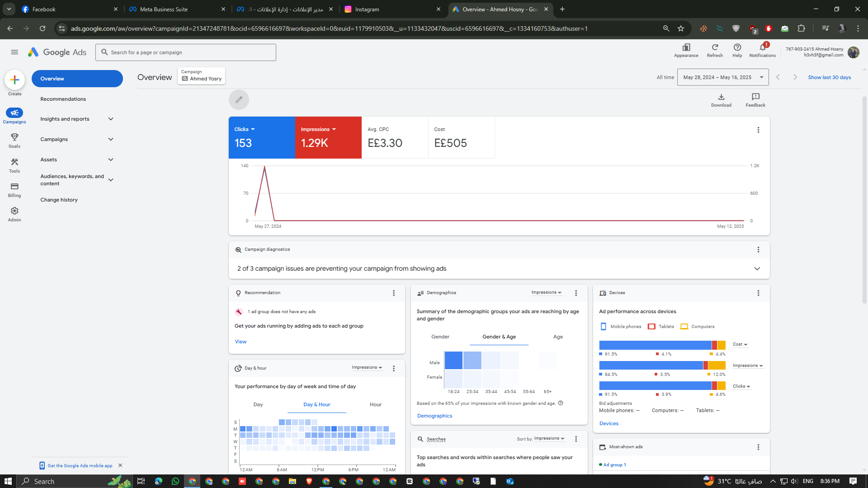The width and height of the screenshot is (868, 488).
Task: Open Demographics card three-dot menu
Action: tap(576, 293)
